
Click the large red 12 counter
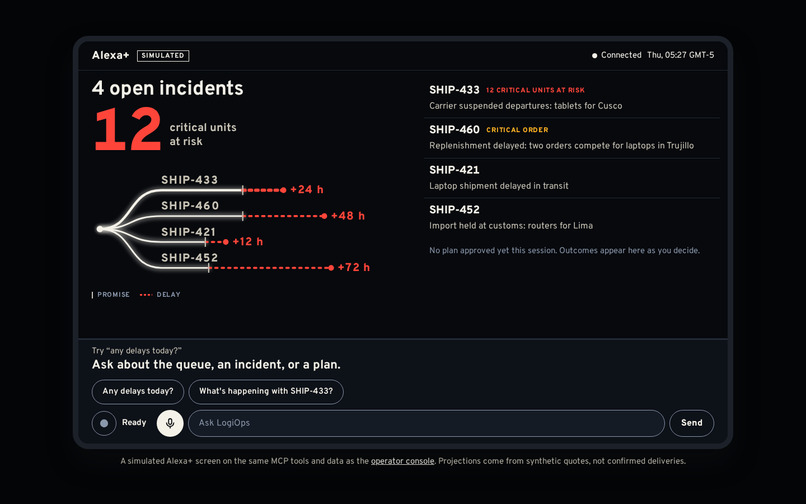(x=127, y=129)
